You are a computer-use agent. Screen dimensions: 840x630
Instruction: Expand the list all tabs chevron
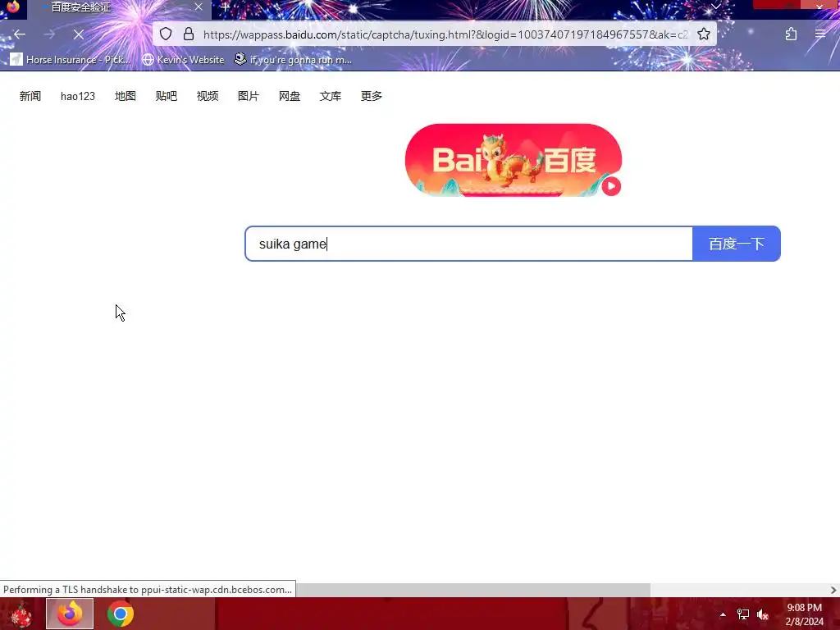click(715, 7)
